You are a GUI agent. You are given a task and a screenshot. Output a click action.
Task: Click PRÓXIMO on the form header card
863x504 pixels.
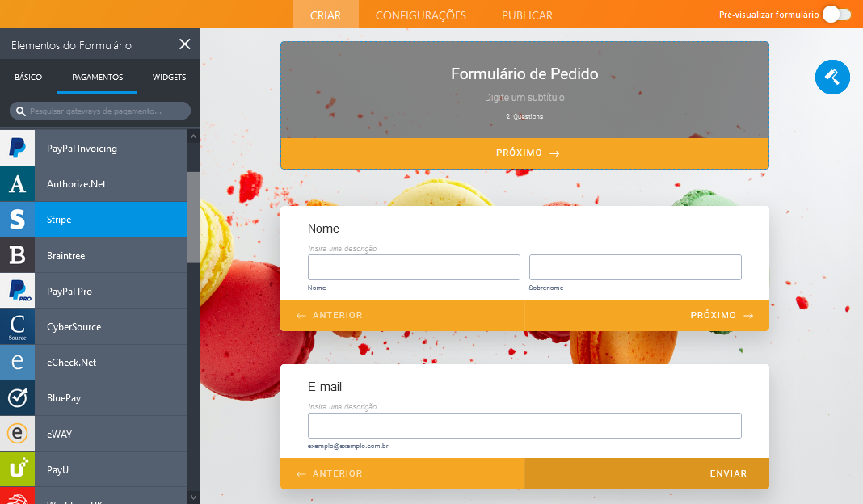(x=524, y=153)
